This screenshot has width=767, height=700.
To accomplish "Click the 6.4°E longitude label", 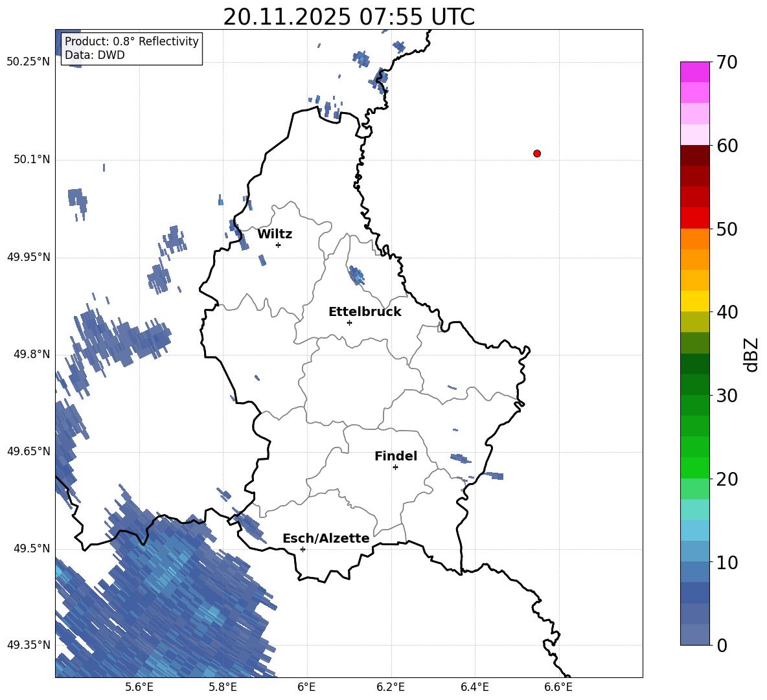I will coord(474,688).
